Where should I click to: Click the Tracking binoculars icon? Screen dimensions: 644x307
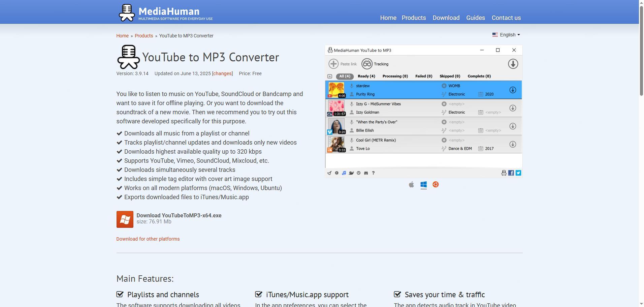[x=367, y=64]
